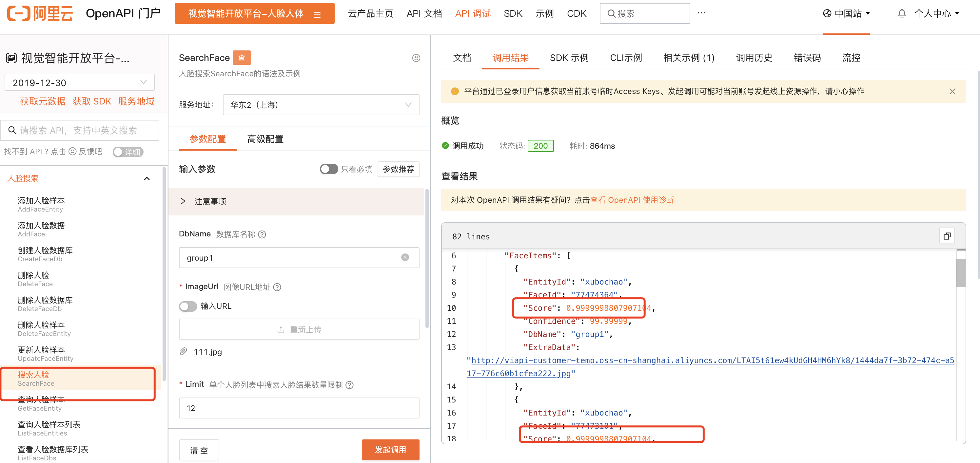Toggle the 输入URL switch
Image resolution: width=980 pixels, height=463 pixels.
click(188, 306)
